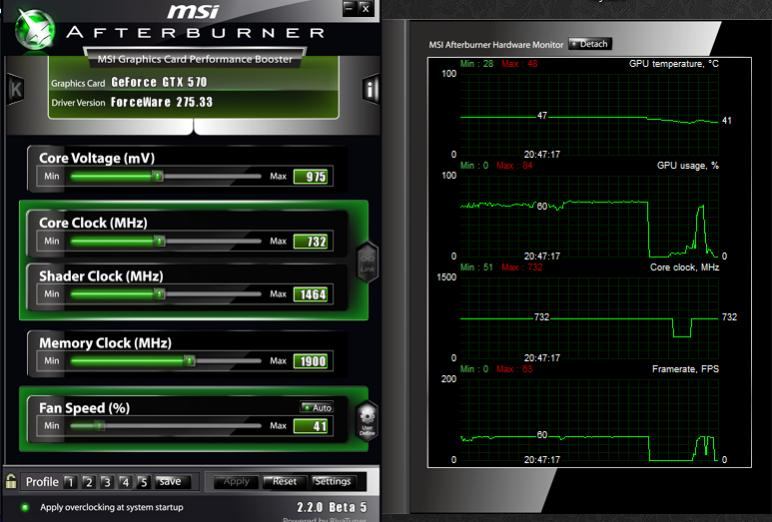Open the user-defined fan speed gear

click(x=367, y=421)
